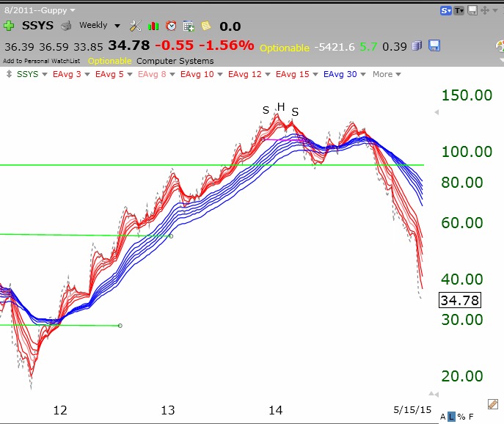
Task: Click the gray T time-frame link button
Action: [x=459, y=11]
